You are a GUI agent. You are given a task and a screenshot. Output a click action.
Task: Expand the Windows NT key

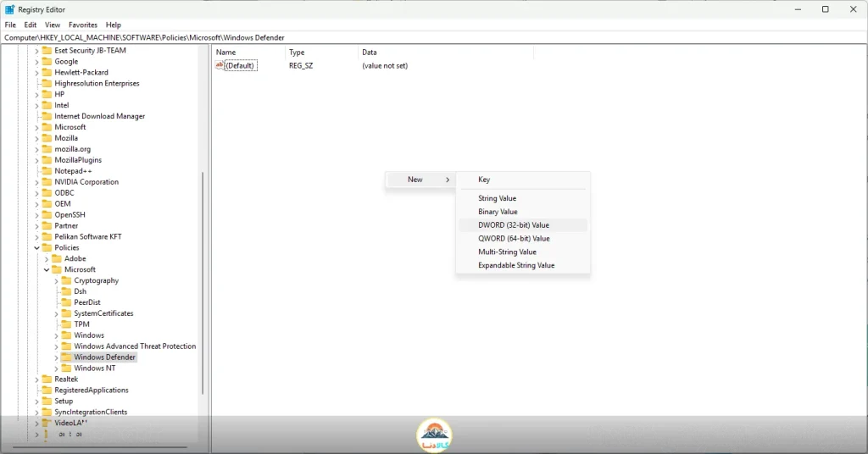(x=57, y=368)
